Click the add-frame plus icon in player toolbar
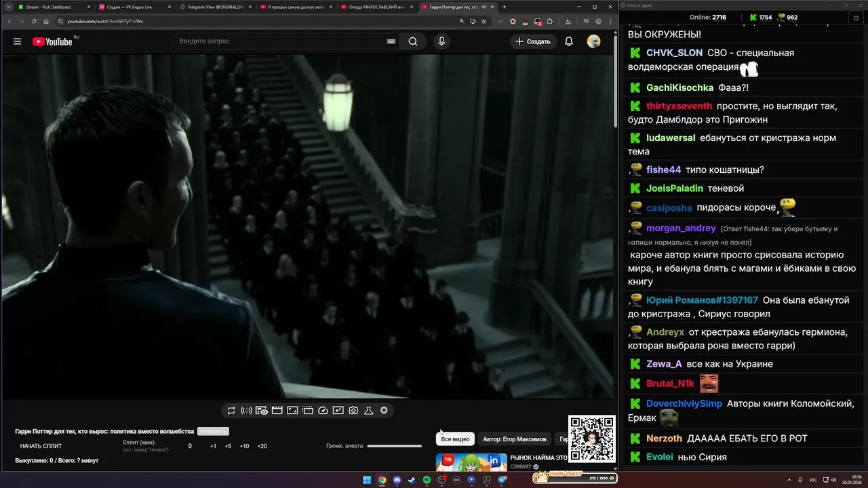 click(x=338, y=411)
